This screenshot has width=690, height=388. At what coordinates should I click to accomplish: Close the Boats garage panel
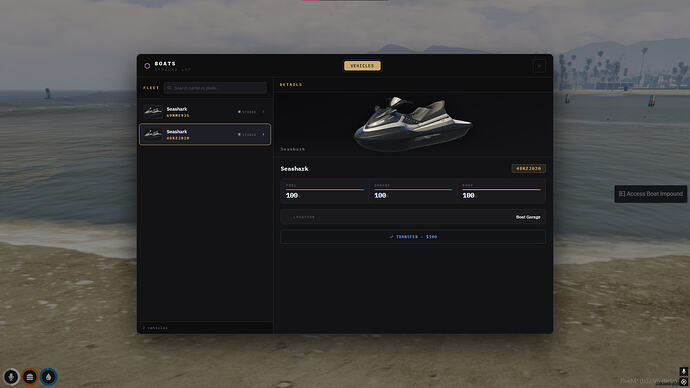pyautogui.click(x=539, y=66)
